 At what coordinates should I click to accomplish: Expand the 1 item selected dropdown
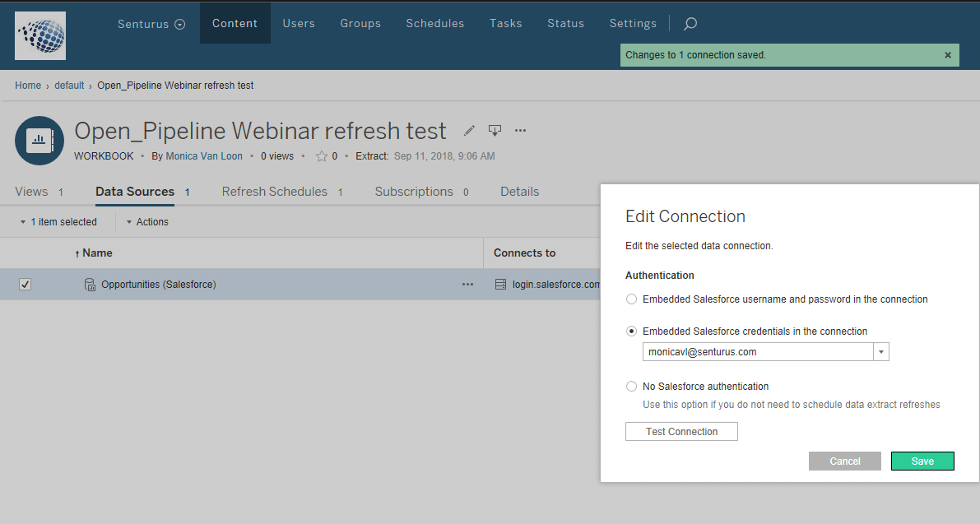(58, 221)
